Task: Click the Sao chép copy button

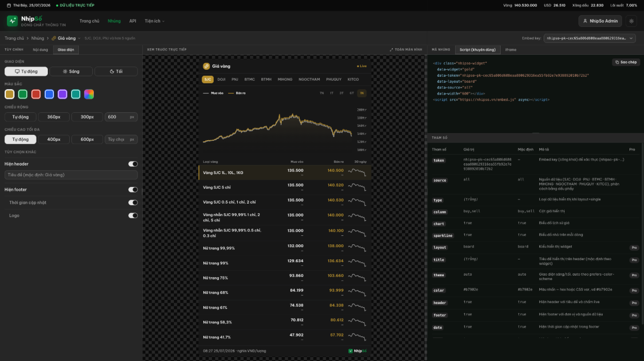Action: point(626,62)
